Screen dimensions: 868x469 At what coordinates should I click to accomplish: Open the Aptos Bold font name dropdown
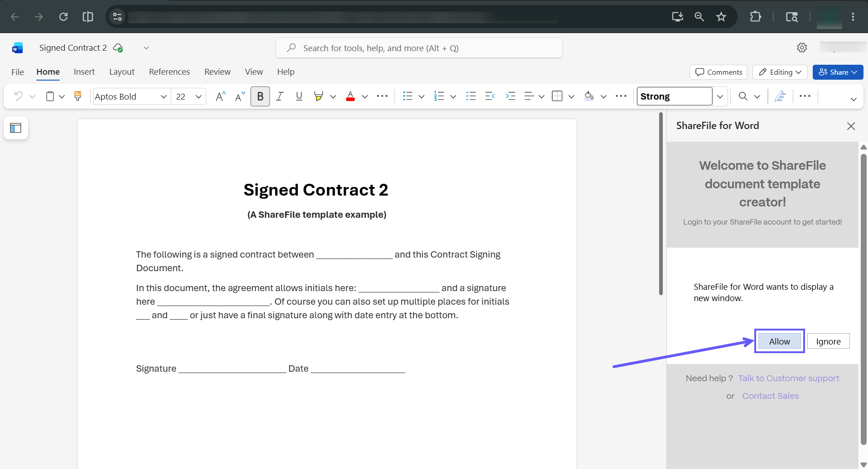click(164, 96)
